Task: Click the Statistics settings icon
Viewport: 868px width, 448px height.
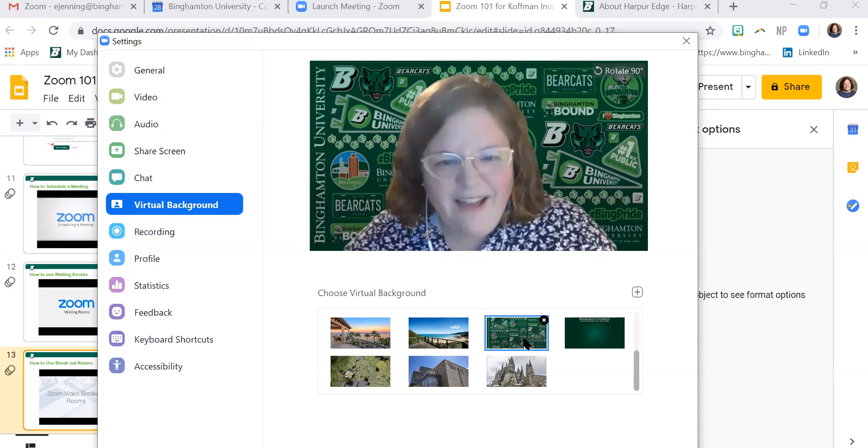Action: coord(117,285)
